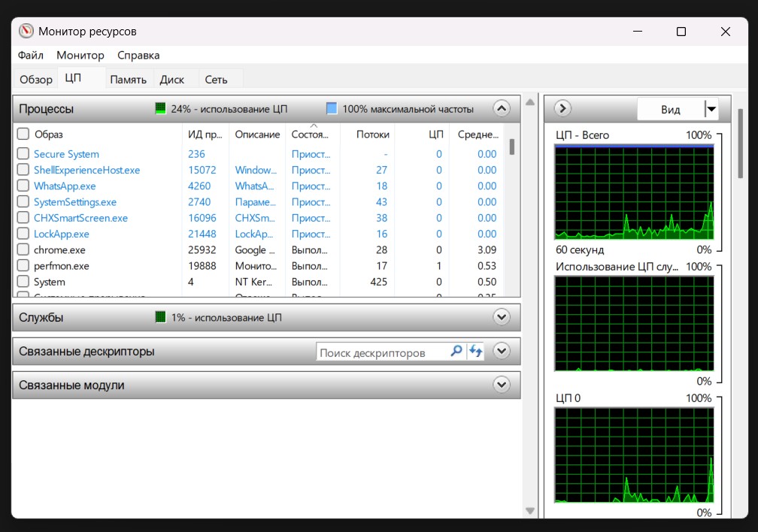
Task: Tick the chrome.exe process checkbox
Action: 23,249
